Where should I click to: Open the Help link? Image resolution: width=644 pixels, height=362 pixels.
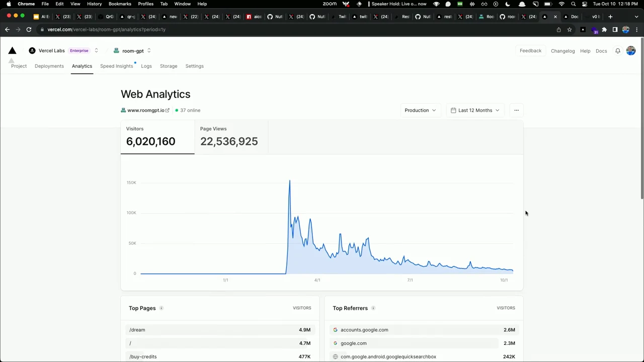pyautogui.click(x=585, y=51)
